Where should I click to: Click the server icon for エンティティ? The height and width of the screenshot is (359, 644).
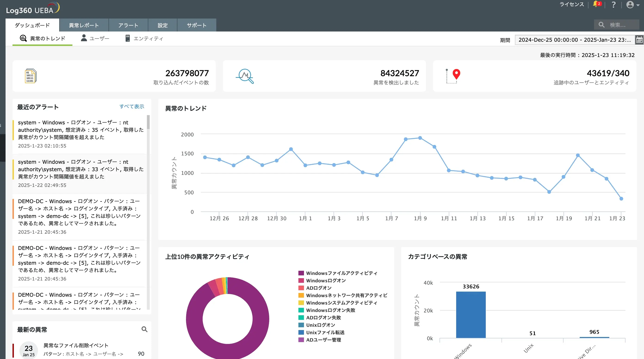tap(127, 38)
